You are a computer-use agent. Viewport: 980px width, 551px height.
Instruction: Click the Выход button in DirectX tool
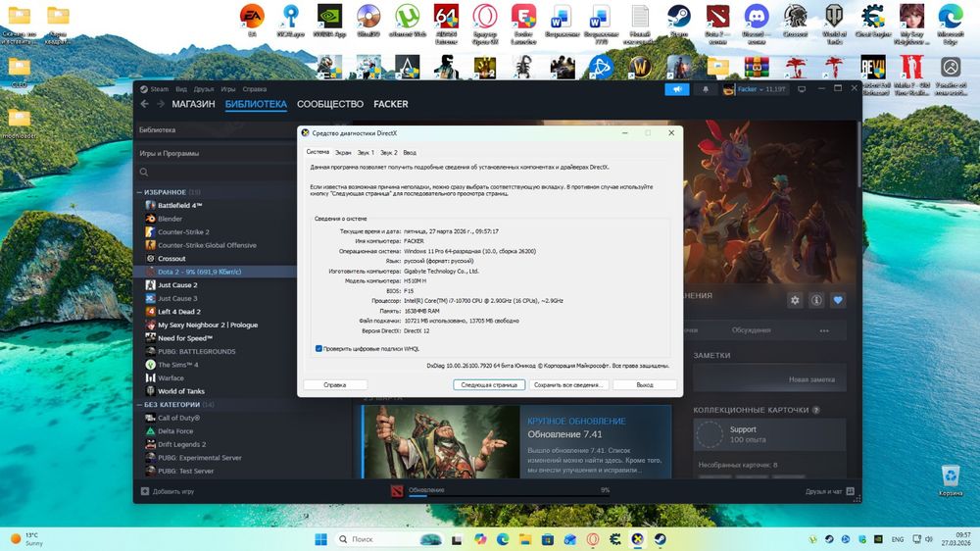tap(645, 385)
